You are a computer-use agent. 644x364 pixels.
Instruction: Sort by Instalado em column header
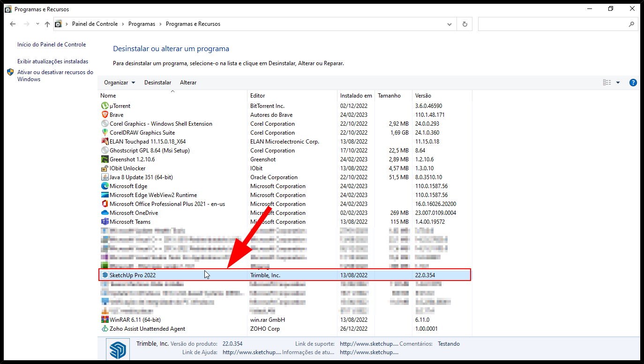click(356, 96)
